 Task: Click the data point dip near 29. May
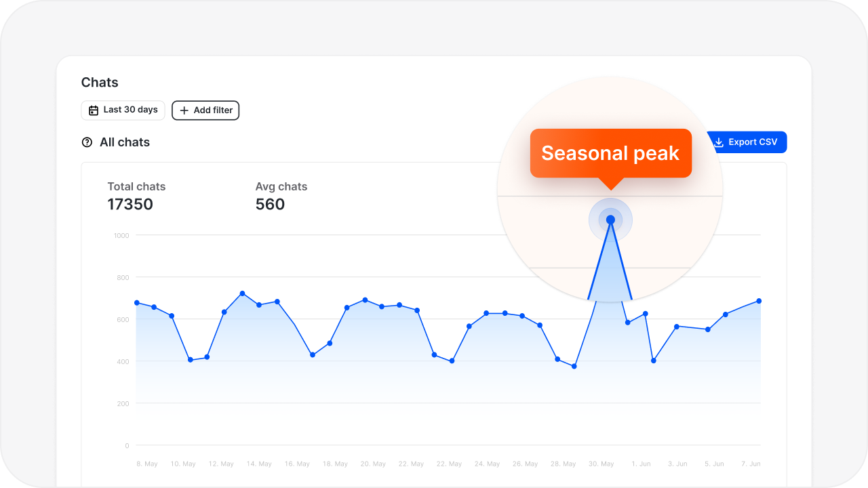(573, 365)
